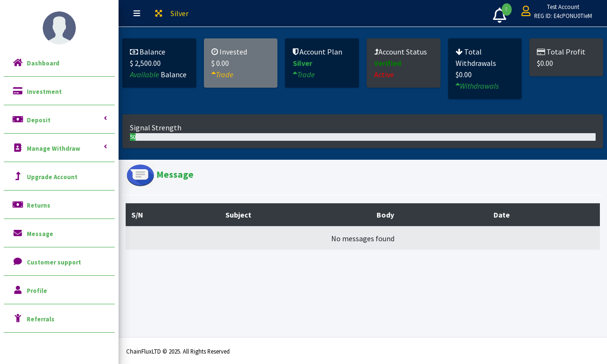Click the yellow user account icon
Screen dimensions: 607x364
click(526, 11)
